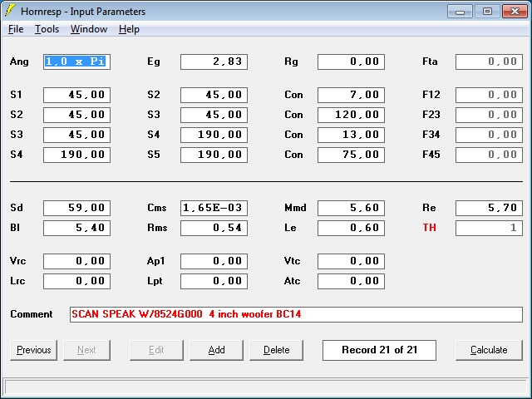Click the Comment label
Viewport: 532px width, 399px height.
click(x=32, y=314)
